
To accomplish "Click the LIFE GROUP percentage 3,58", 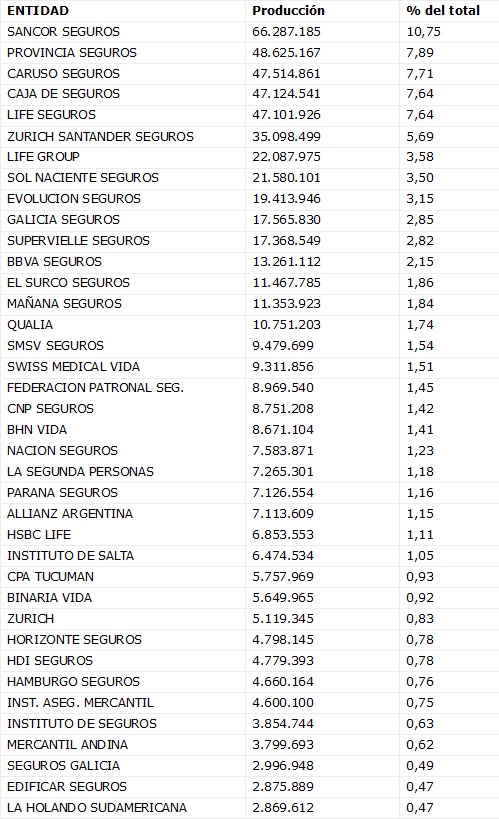I will click(420, 157).
